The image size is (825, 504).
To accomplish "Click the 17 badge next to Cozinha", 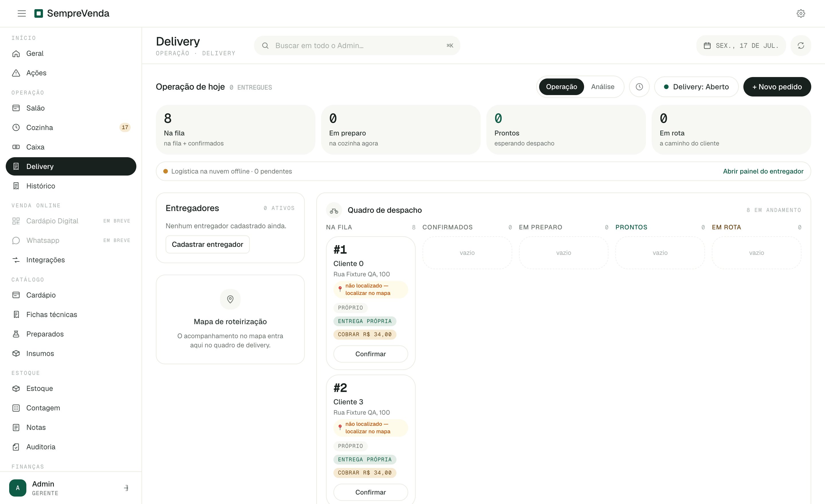I will [125, 127].
